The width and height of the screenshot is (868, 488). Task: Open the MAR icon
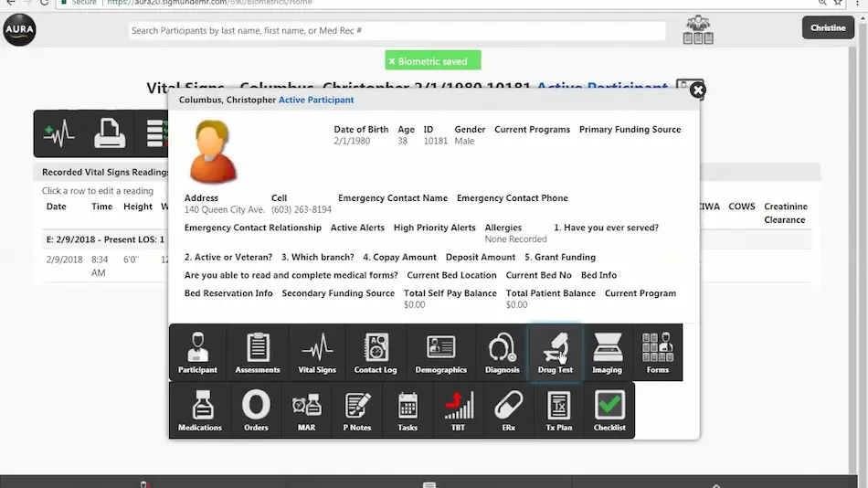pyautogui.click(x=307, y=410)
